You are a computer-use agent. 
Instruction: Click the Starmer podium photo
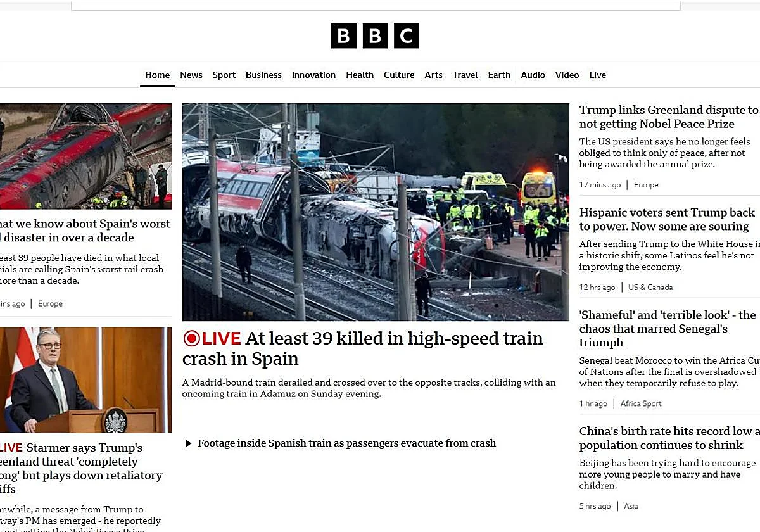87,379
